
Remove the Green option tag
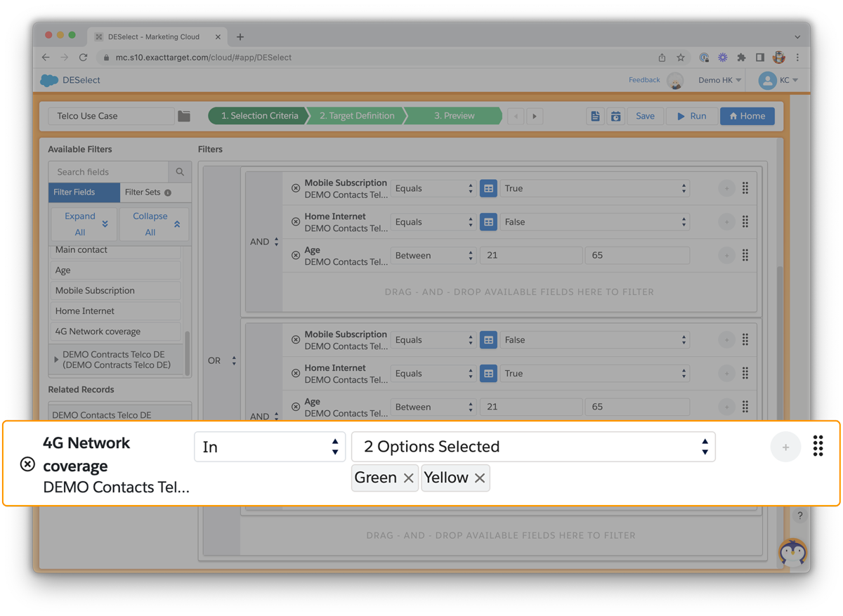point(408,478)
